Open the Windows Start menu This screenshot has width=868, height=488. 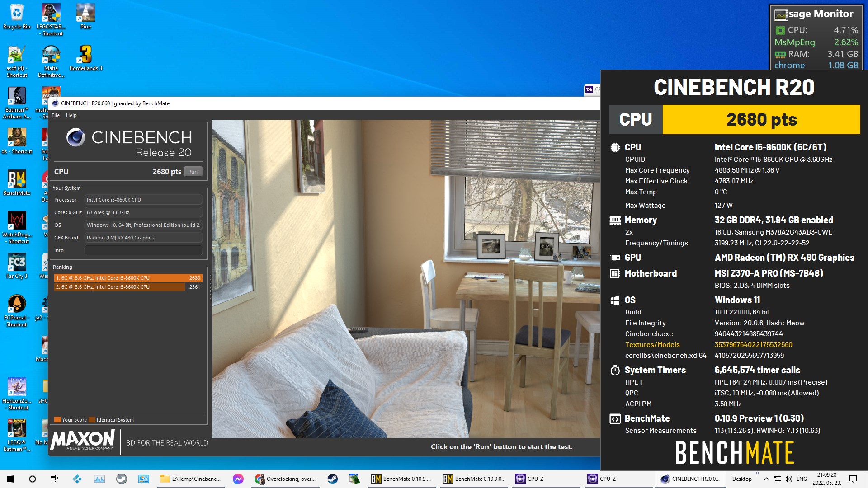click(11, 479)
